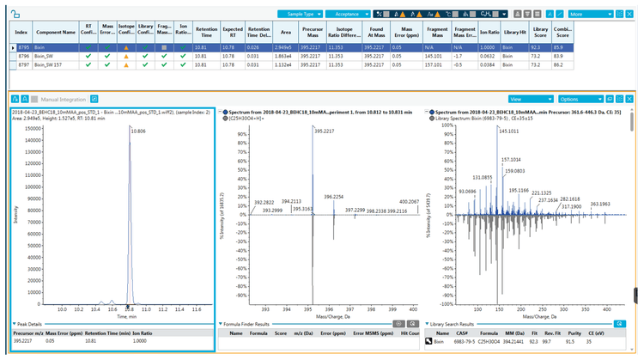Click first peak icon in chromatogram toolbar
The width and height of the screenshot is (644, 360).
15,99
